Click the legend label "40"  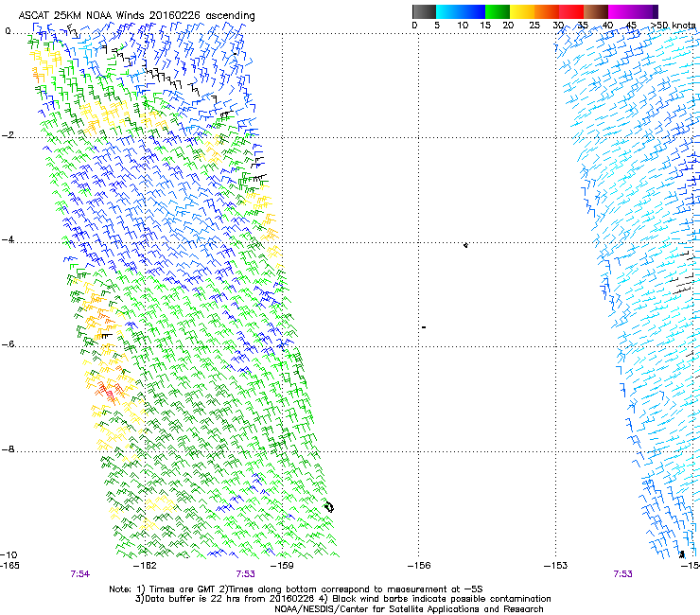tap(607, 26)
